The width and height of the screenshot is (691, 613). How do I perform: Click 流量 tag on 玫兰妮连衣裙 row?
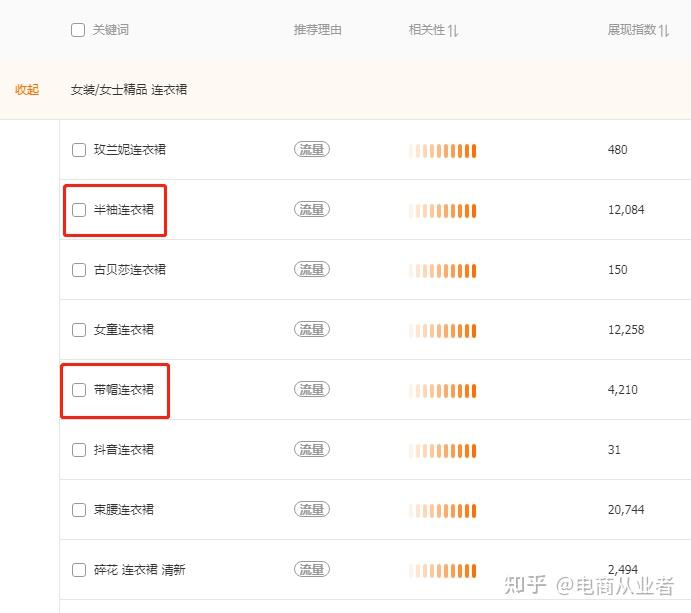[312, 150]
